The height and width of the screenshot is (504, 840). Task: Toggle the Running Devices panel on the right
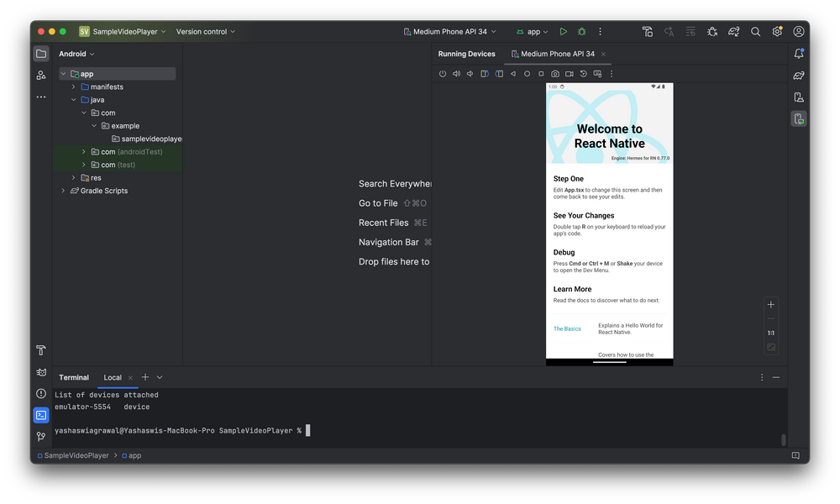[x=798, y=118]
